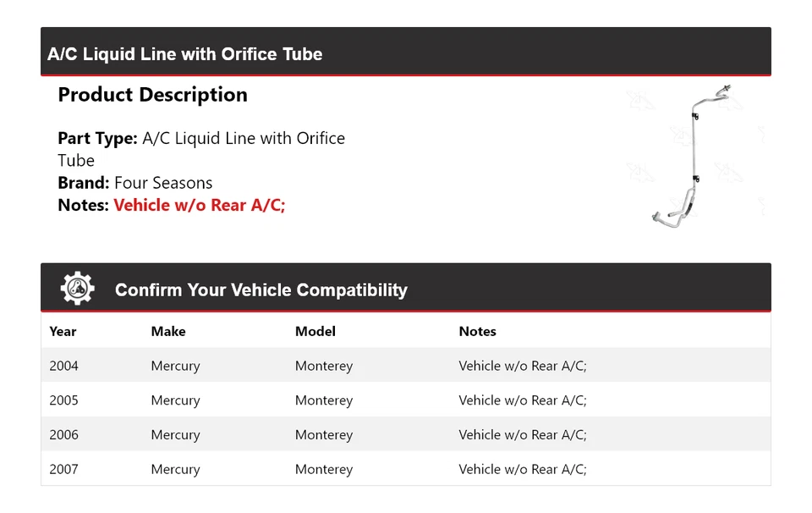Select the 2004 year cell

point(63,366)
